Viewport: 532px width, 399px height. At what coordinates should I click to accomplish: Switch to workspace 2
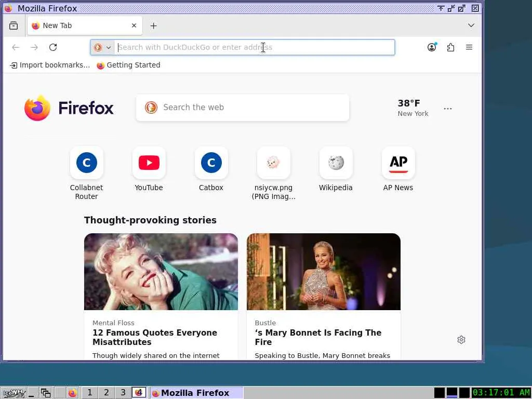(106, 393)
